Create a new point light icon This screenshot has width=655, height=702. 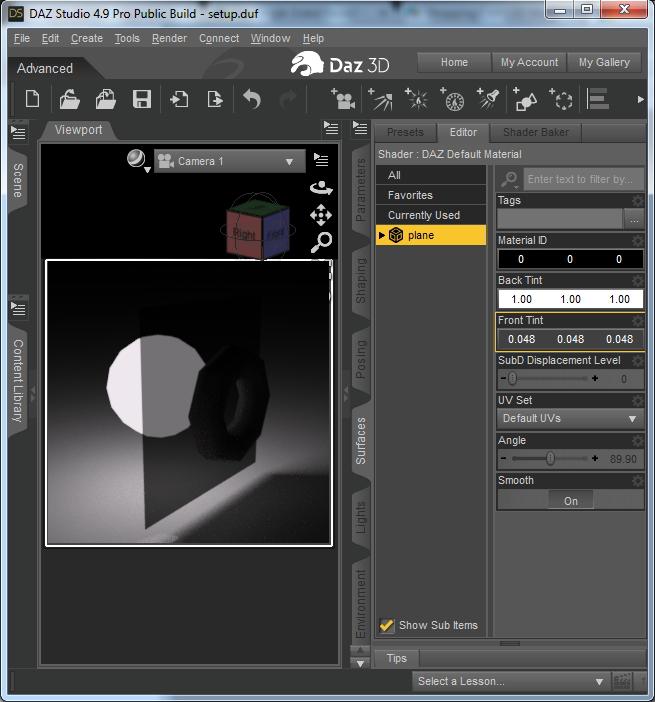point(416,99)
